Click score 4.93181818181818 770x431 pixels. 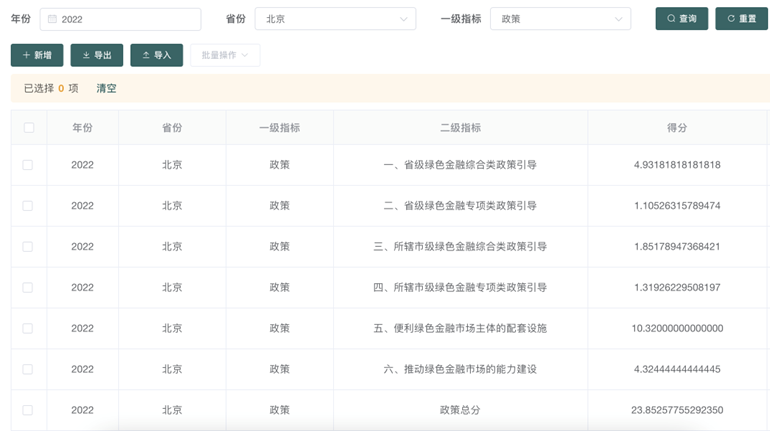pos(677,165)
